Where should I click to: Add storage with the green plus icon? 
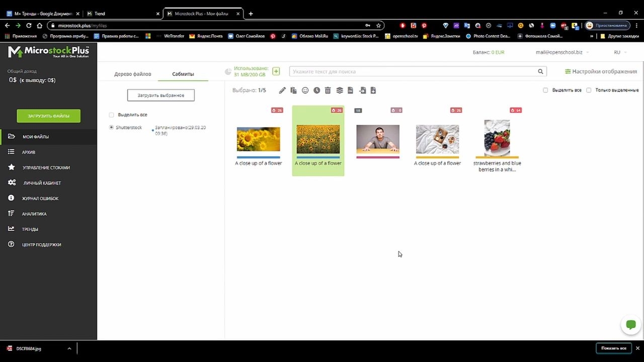276,71
